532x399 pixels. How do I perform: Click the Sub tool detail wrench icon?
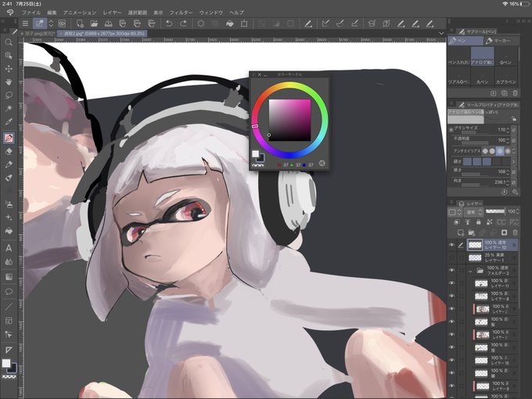(515, 192)
